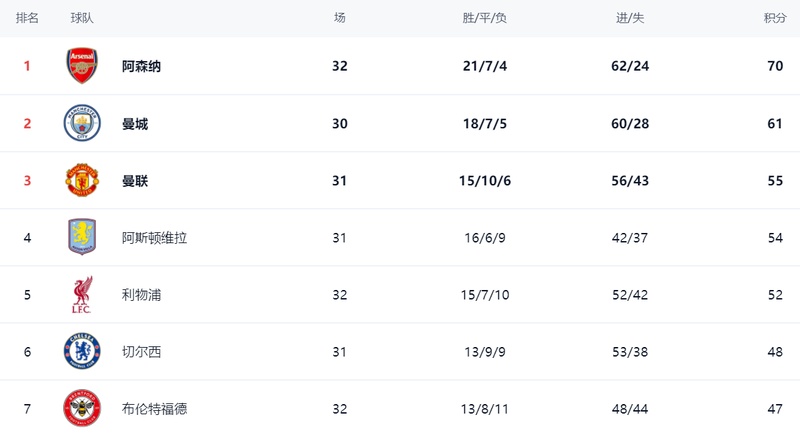Open the 阿森纳 team name link
The width and height of the screenshot is (800, 436).
click(x=141, y=66)
